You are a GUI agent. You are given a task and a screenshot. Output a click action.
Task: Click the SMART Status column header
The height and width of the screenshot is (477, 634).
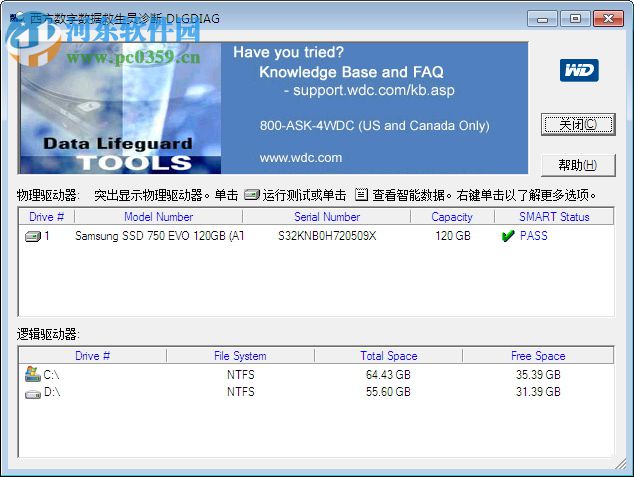click(x=554, y=217)
